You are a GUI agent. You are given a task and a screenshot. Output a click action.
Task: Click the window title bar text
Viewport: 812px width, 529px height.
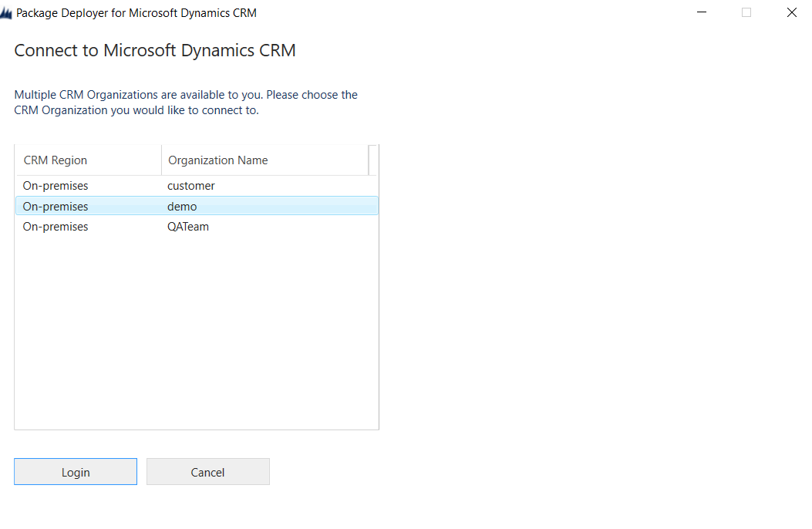(136, 13)
